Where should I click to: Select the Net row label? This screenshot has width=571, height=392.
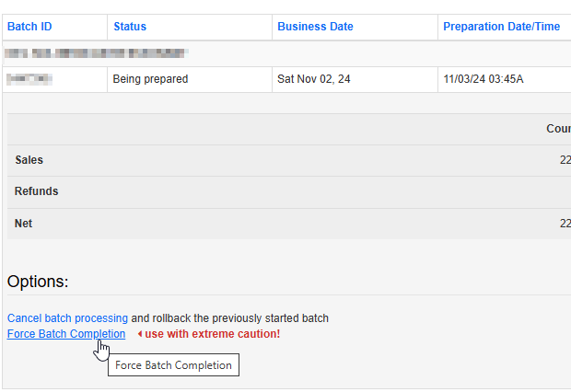pos(23,223)
